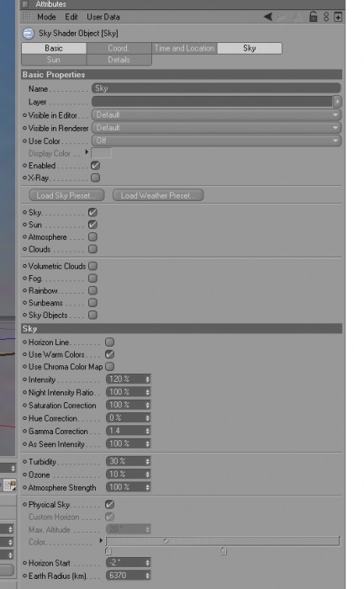
Task: Toggle Use Warm Colors checkbox
Action: pyautogui.click(x=109, y=354)
